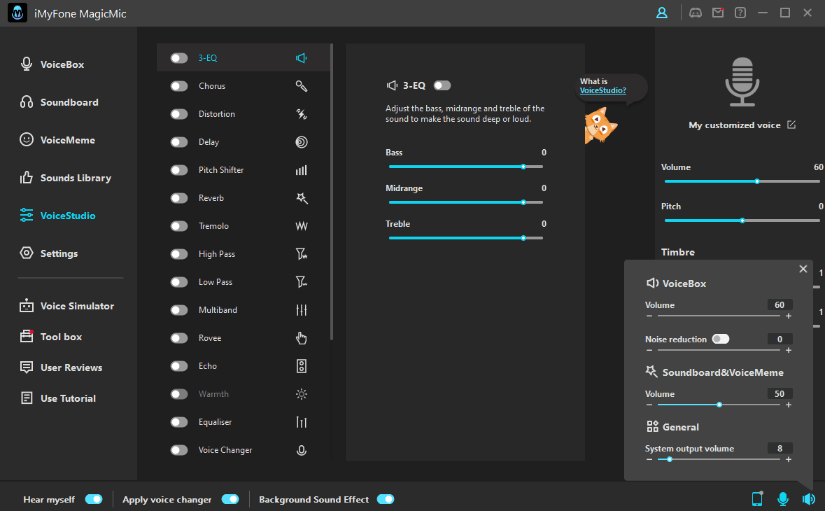Viewport: 825px width, 511px height.
Task: Open Voice Simulator
Action: coord(66,306)
